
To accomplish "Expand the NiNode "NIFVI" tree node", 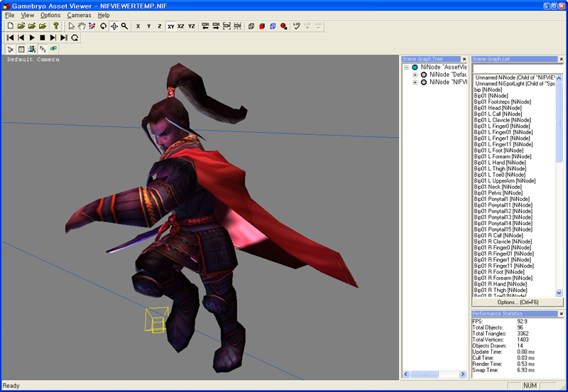I will click(415, 82).
